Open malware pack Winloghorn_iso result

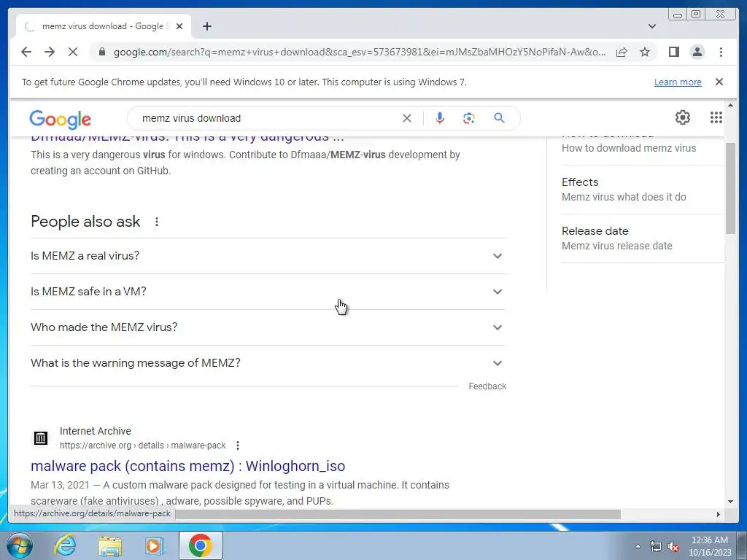pos(187,466)
